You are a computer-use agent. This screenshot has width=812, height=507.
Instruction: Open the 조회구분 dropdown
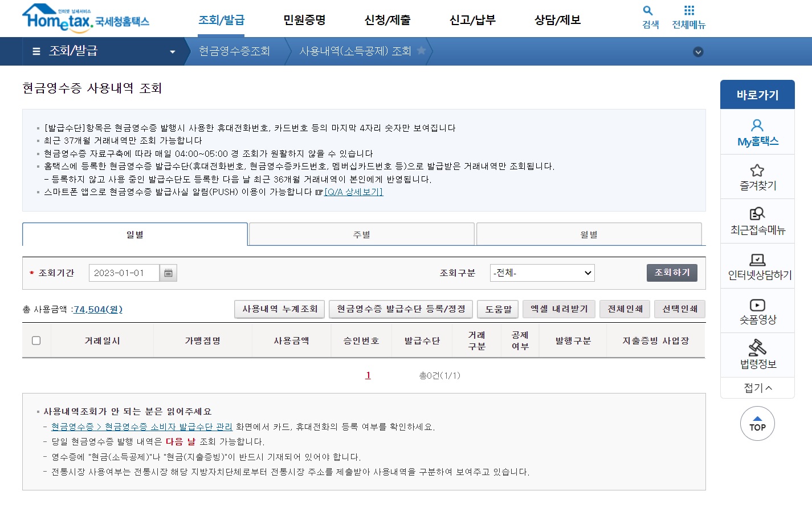(542, 273)
